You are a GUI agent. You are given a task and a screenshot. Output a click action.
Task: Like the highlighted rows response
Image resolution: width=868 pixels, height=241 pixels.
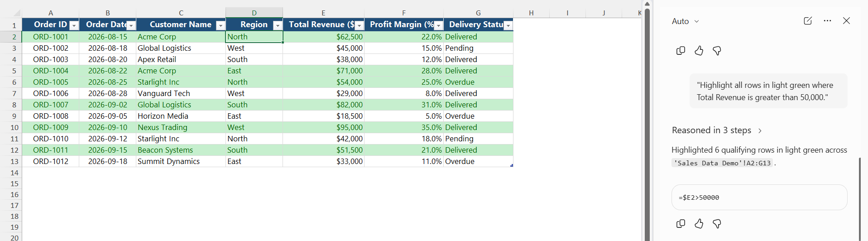pos(699,224)
